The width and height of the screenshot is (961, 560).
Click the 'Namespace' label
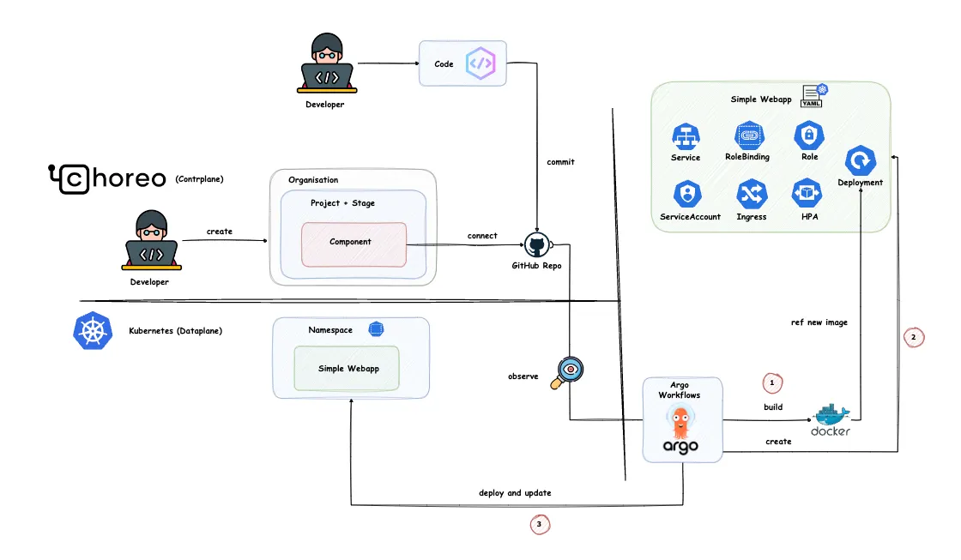(x=330, y=329)
